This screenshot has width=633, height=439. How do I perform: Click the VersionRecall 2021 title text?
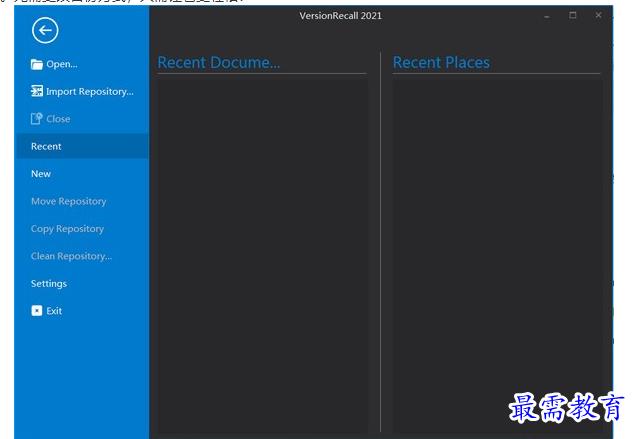click(x=340, y=16)
